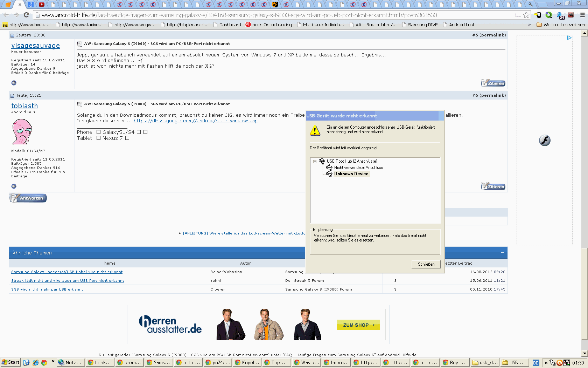The width and height of the screenshot is (588, 368).
Task: Click the Flash plugin placeholder icon
Action: tap(545, 141)
